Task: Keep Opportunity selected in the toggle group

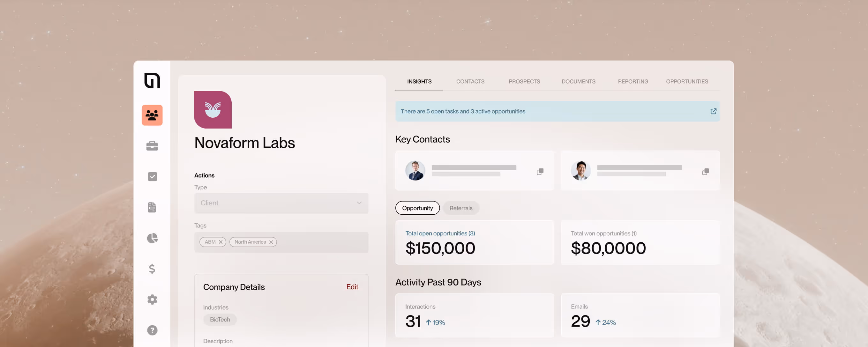Action: click(417, 208)
